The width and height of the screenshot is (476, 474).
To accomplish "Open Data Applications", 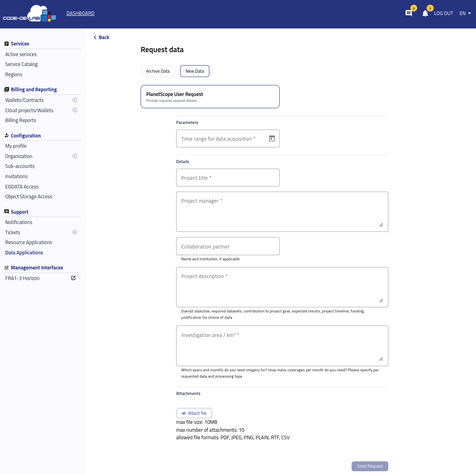I will tap(24, 253).
